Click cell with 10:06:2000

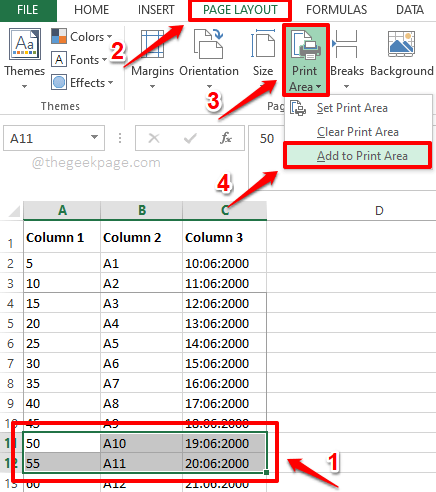point(225,263)
